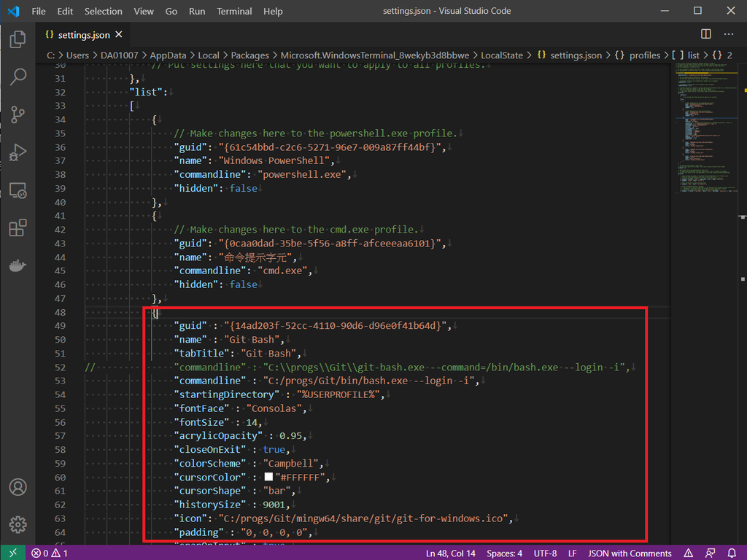Click the warning triangle icon beside JSON with Comments
Viewport: 747px width, 560px height.
689,553
